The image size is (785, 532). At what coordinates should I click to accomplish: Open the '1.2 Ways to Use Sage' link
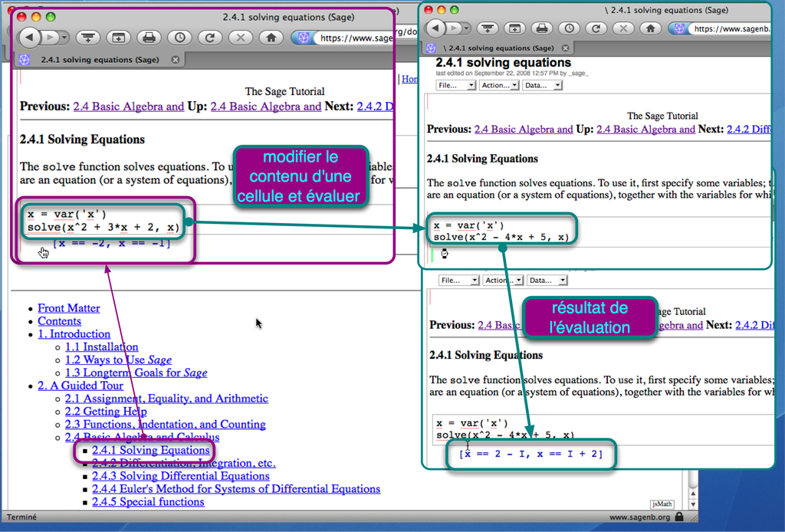pos(118,360)
